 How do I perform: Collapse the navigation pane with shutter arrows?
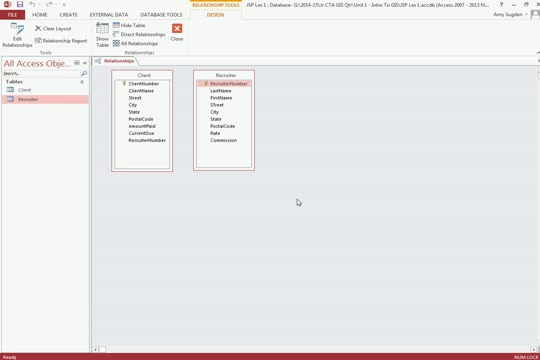coord(85,63)
